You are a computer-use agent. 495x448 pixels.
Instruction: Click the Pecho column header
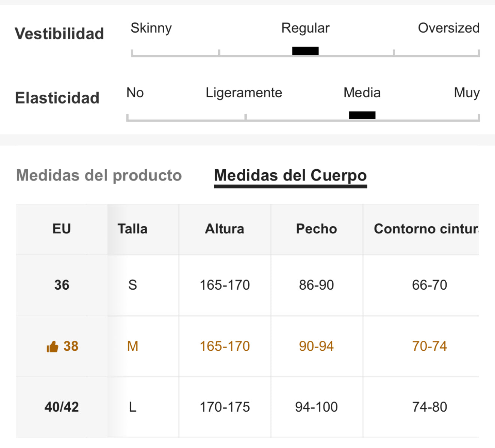coord(316,229)
